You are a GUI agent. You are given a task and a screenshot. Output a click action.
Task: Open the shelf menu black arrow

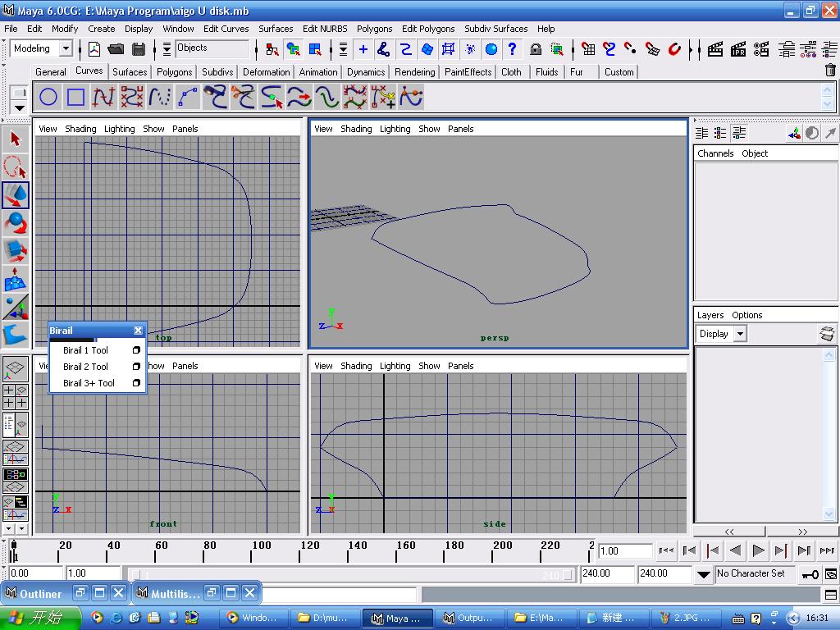pyautogui.click(x=20, y=107)
